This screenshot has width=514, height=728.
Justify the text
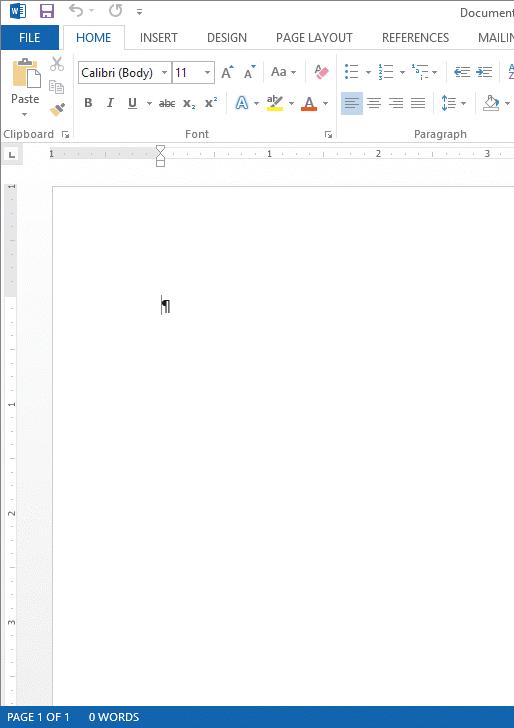pos(418,103)
